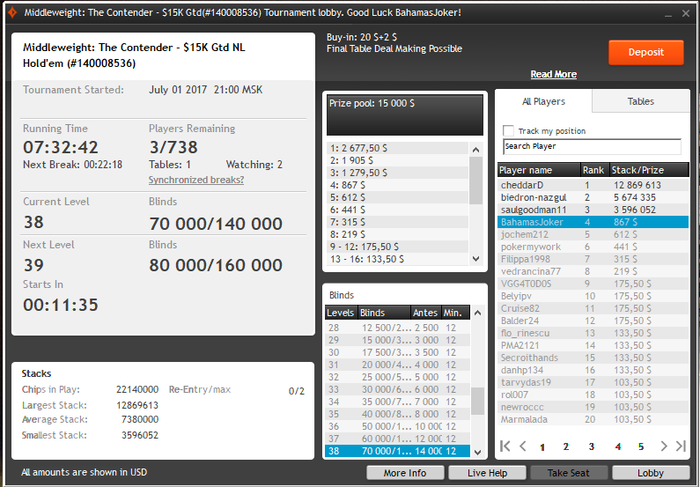This screenshot has width=700, height=487.
Task: Select player cheddarD in the list
Action: click(593, 185)
